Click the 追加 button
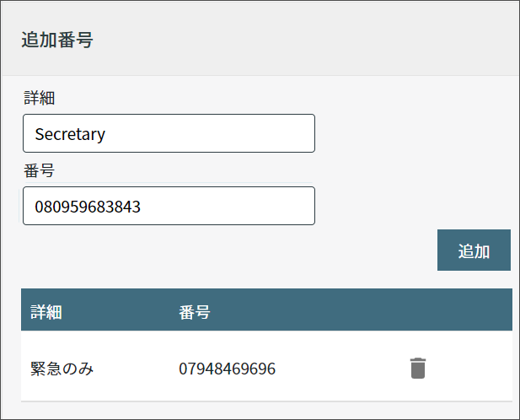This screenshot has width=520, height=420. click(x=474, y=250)
